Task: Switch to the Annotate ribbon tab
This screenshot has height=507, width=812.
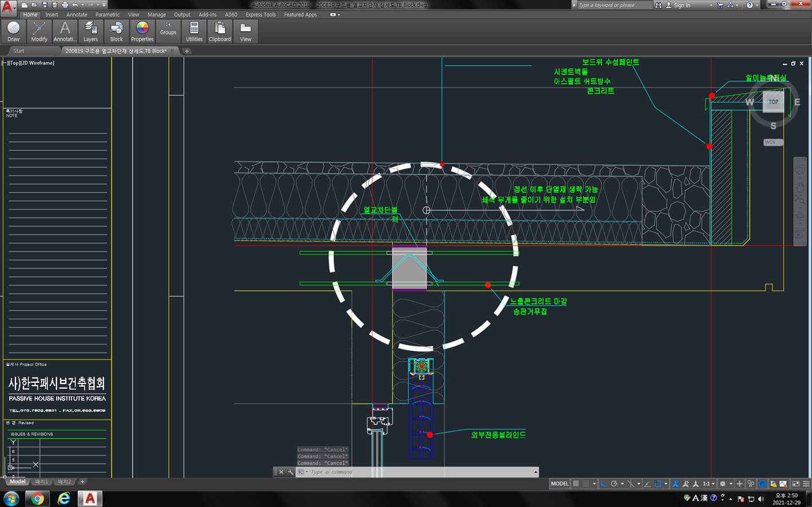Action: (x=77, y=15)
